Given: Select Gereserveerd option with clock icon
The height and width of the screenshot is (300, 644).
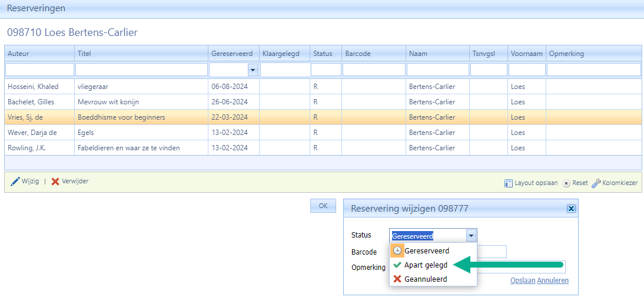Looking at the screenshot, I should click(x=426, y=251).
